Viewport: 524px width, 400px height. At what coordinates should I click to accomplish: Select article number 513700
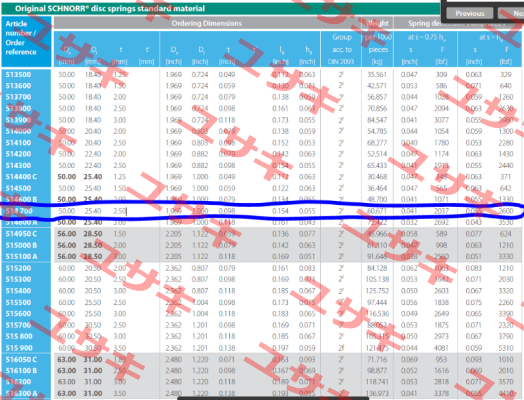point(18,97)
